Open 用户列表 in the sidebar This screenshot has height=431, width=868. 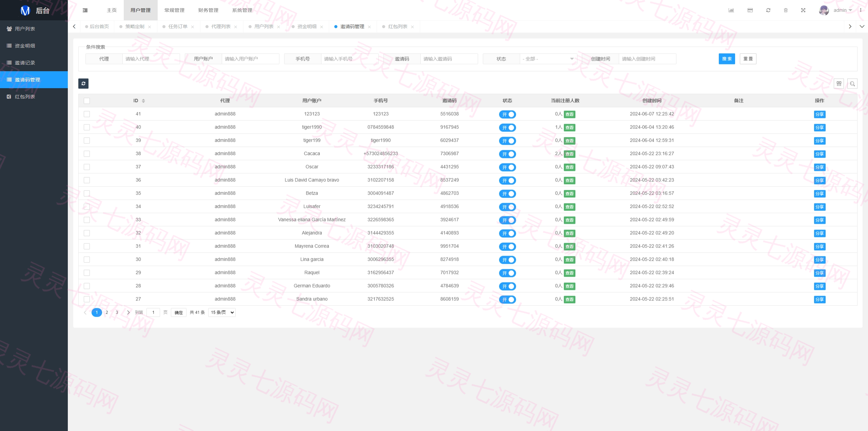point(34,29)
